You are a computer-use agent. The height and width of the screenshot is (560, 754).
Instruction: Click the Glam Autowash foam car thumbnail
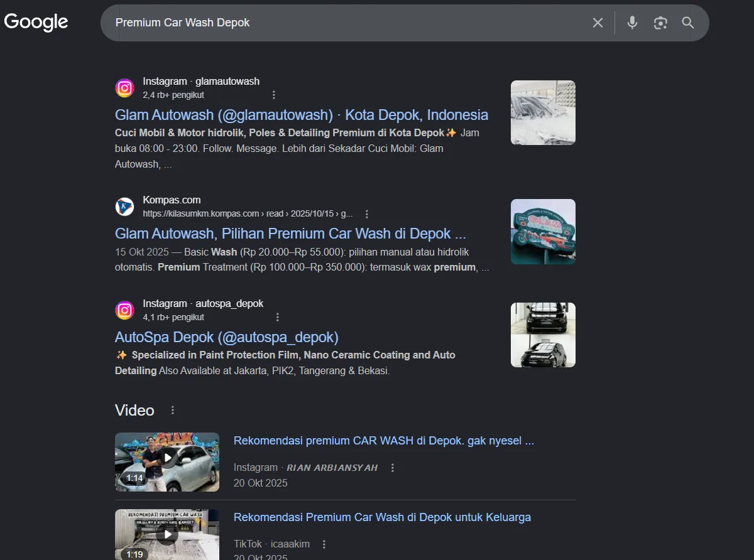(x=543, y=112)
